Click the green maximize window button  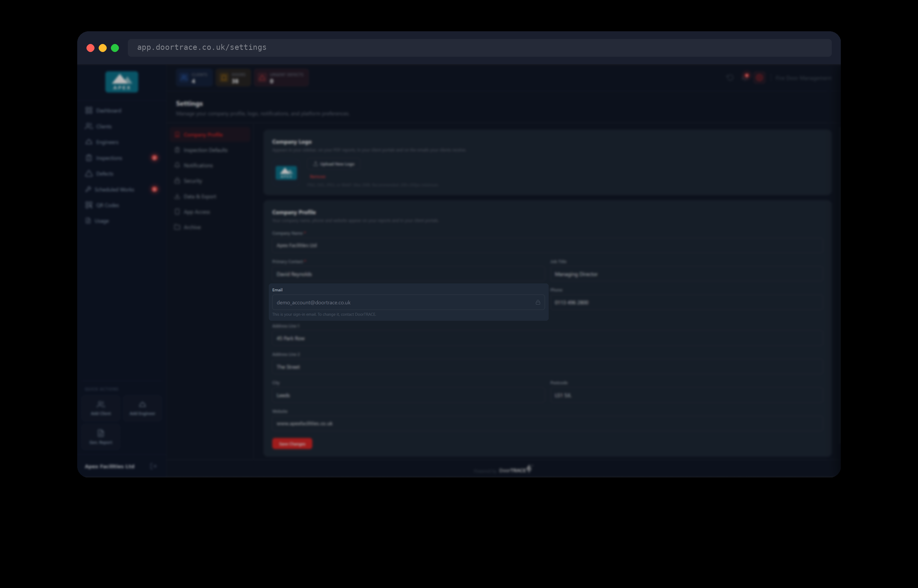coord(115,48)
